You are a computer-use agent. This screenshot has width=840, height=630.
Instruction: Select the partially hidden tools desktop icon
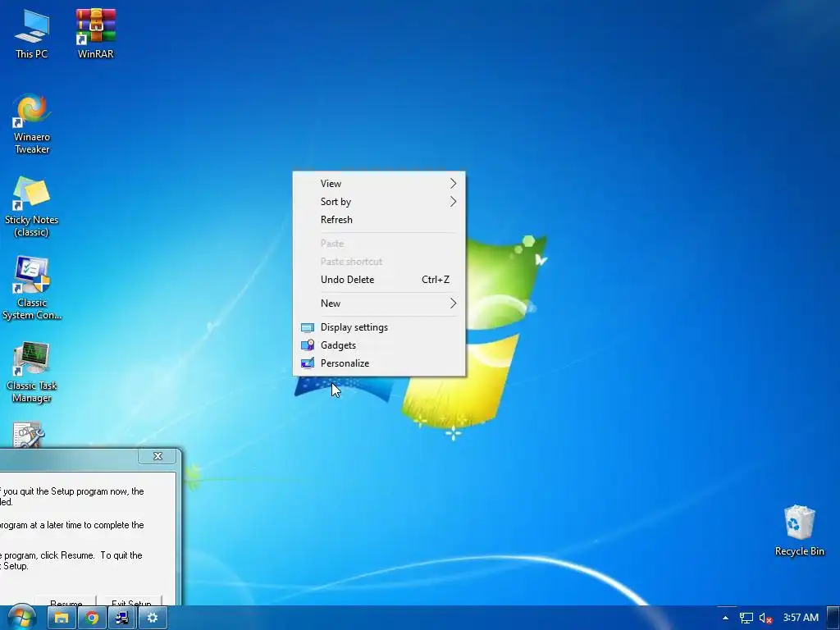click(28, 435)
